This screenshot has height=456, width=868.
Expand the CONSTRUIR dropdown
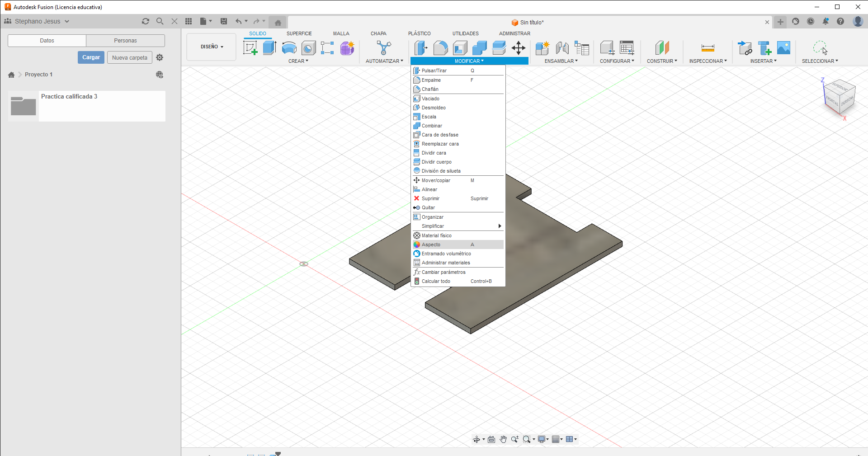click(662, 61)
